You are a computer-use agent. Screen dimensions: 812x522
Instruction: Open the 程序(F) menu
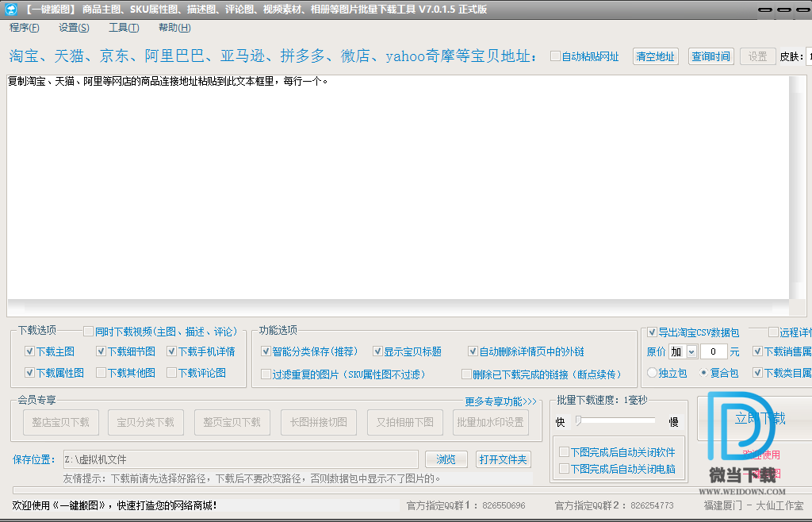[x=25, y=28]
